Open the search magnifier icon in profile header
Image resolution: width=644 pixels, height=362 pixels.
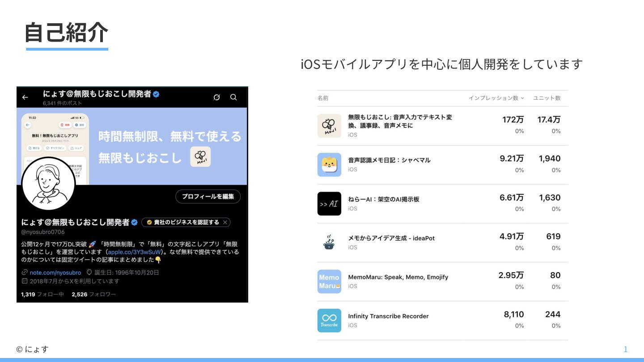[233, 97]
